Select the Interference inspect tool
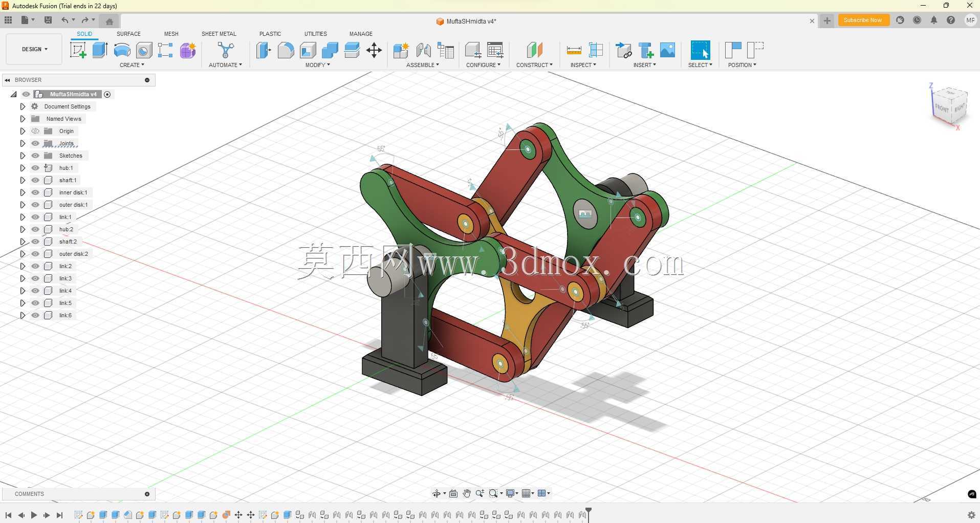This screenshot has width=980, height=523. click(x=596, y=50)
